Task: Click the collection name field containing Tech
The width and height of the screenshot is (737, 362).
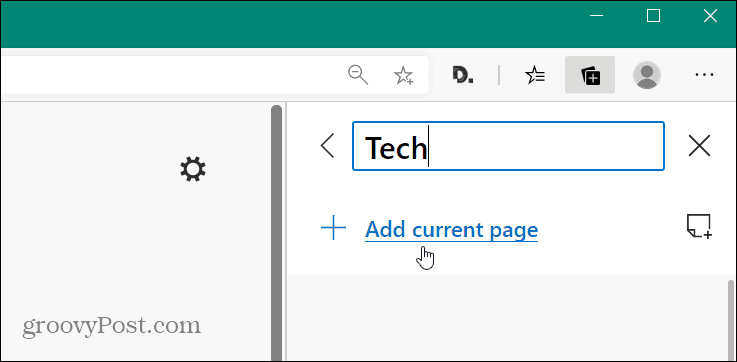Action: (508, 146)
